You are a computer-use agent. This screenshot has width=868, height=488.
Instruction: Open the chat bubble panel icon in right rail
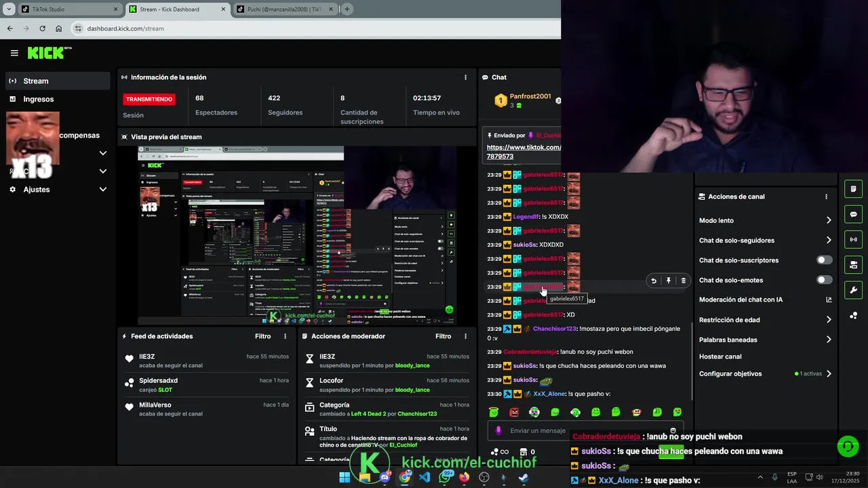853,214
